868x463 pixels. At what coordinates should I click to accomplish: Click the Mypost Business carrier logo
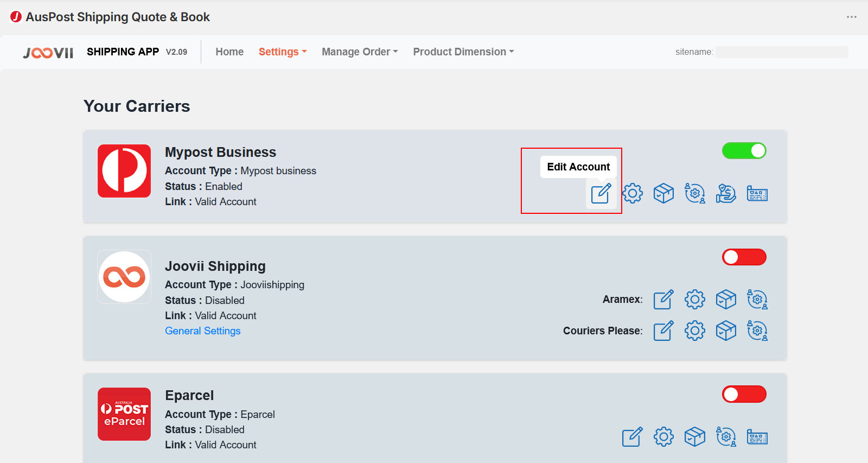tap(124, 171)
